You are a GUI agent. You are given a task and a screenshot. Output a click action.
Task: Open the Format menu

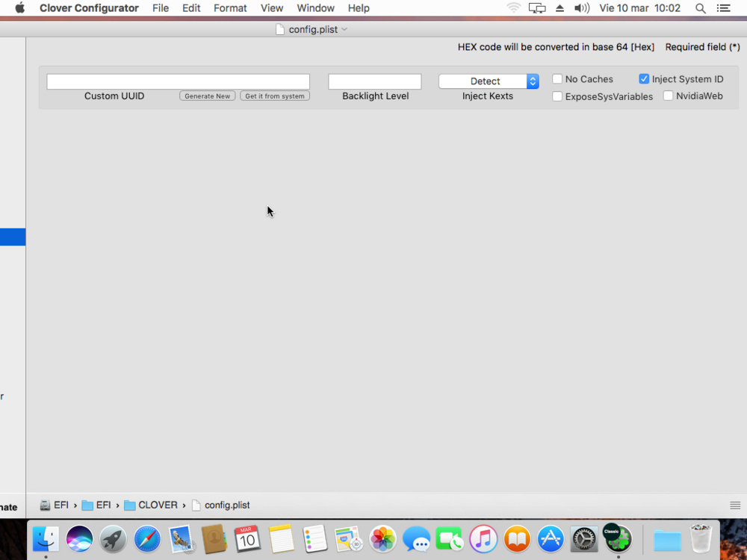click(x=230, y=8)
